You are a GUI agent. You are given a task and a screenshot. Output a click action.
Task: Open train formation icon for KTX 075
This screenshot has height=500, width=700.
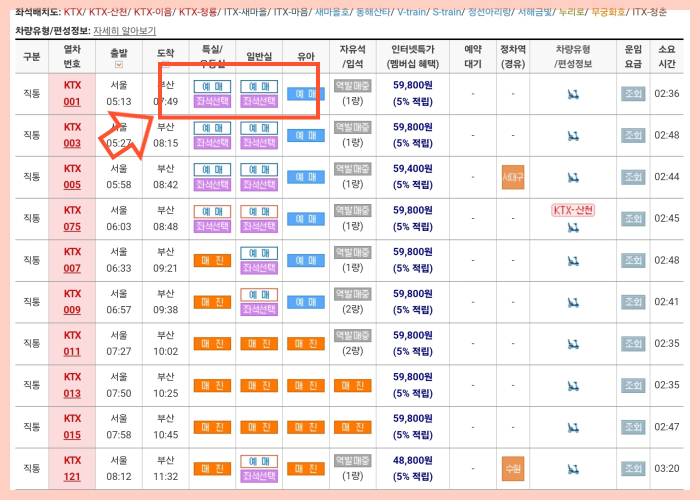[x=573, y=228]
